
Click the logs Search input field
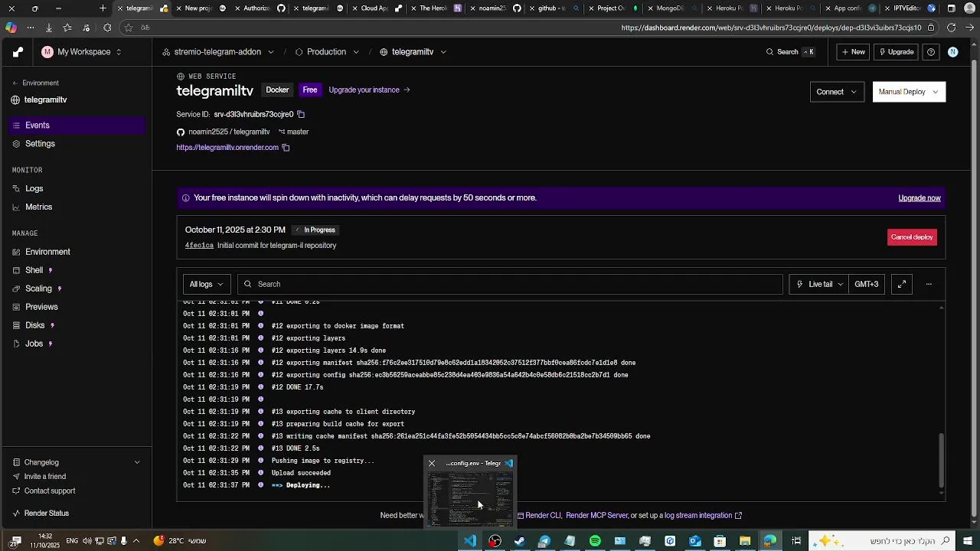coord(510,284)
